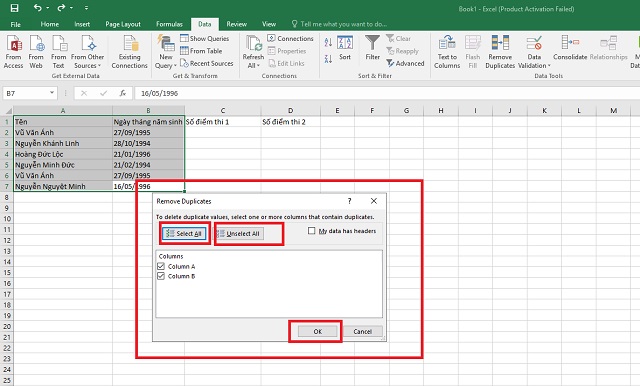
Task: Click Consolidate
Action: [x=570, y=48]
